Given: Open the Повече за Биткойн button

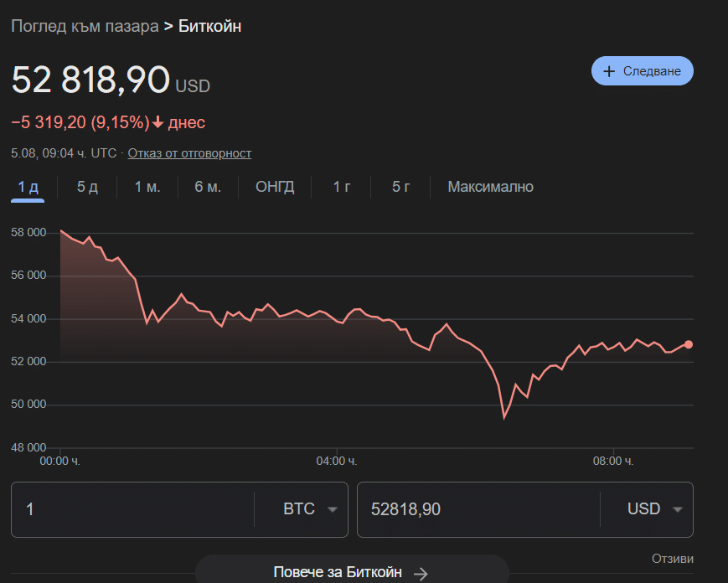Looking at the screenshot, I should pyautogui.click(x=352, y=570).
